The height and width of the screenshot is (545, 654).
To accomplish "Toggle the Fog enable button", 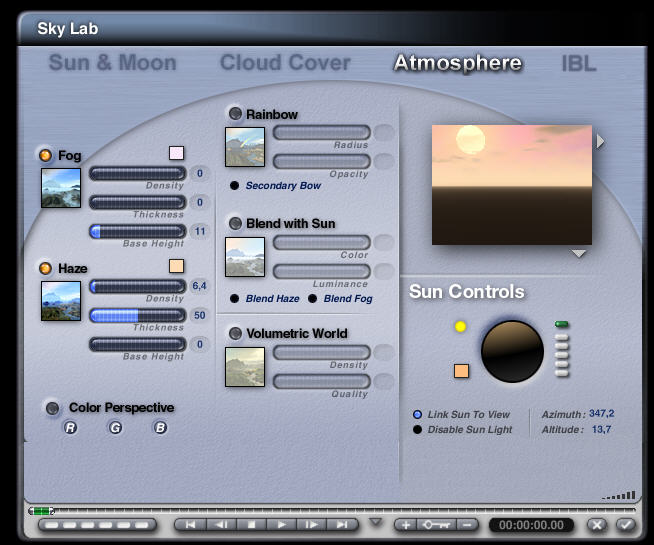I will [x=45, y=155].
